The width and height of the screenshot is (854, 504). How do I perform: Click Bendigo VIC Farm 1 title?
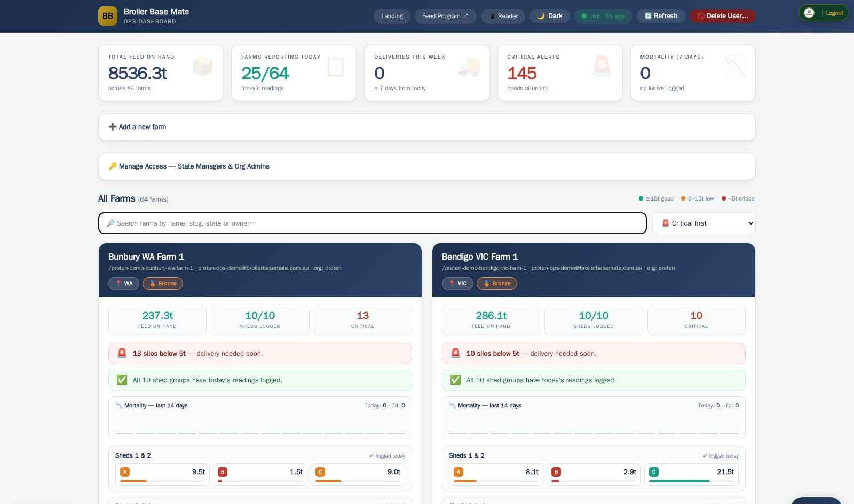480,257
